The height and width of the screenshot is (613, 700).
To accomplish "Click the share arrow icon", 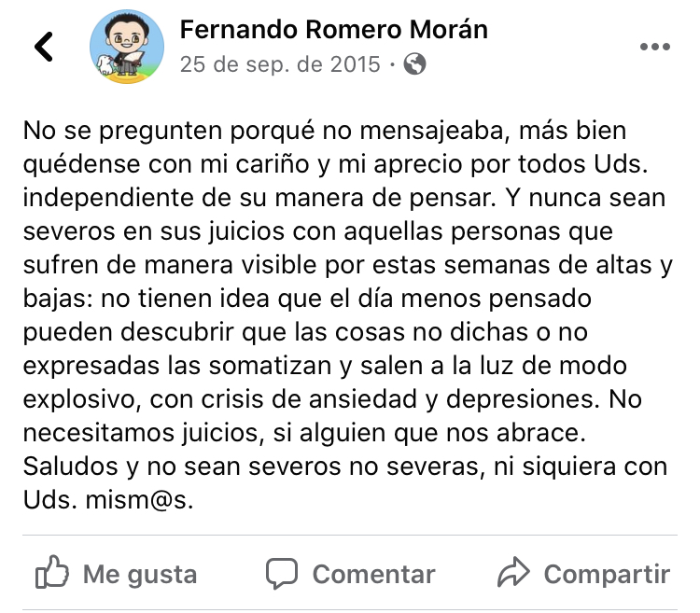I will point(514,573).
